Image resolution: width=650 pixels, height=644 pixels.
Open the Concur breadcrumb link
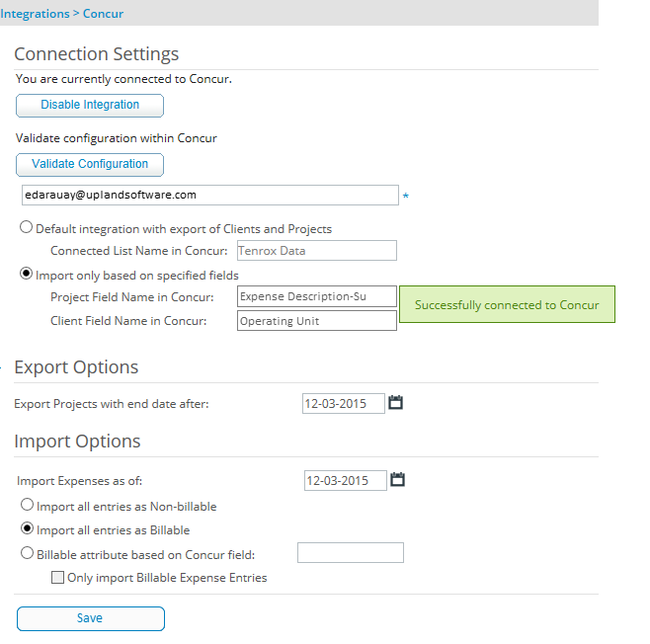[103, 14]
